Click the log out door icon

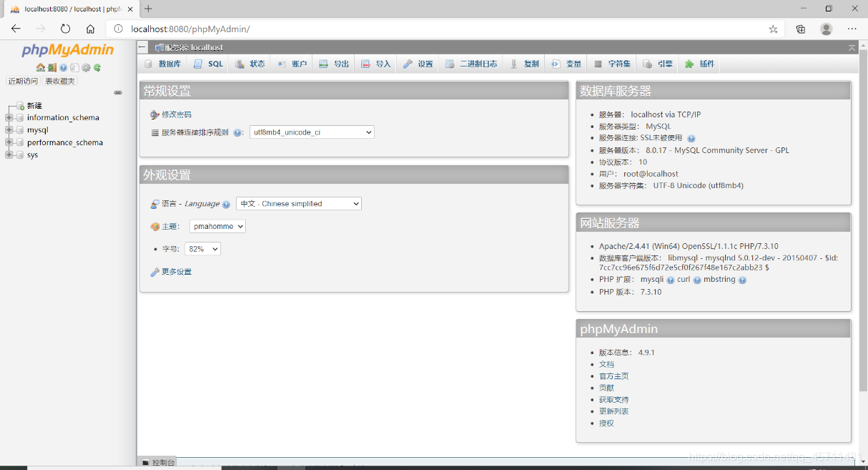[x=52, y=67]
